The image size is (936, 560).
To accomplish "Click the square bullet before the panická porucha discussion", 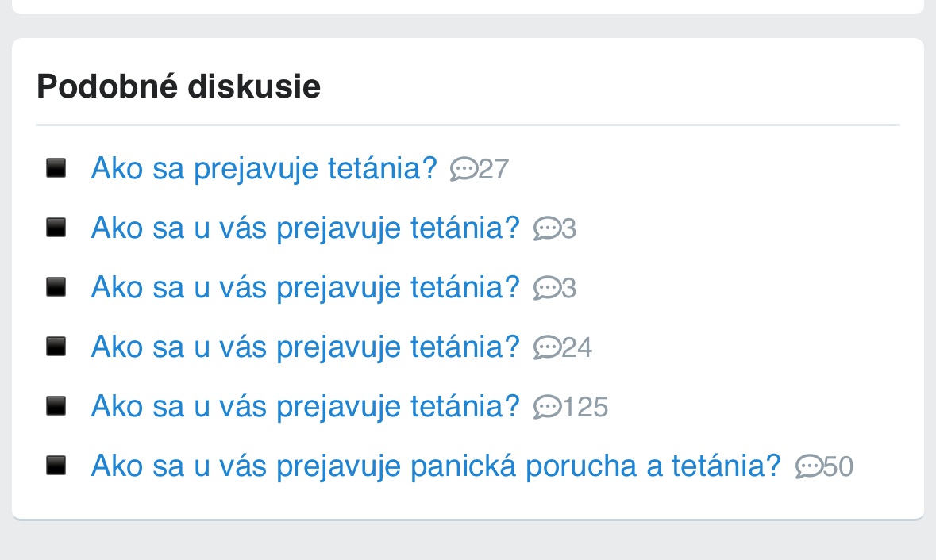I will (x=56, y=466).
